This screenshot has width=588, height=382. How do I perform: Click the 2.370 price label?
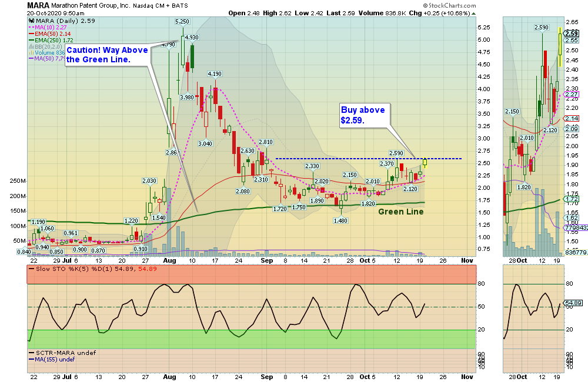pos(387,164)
